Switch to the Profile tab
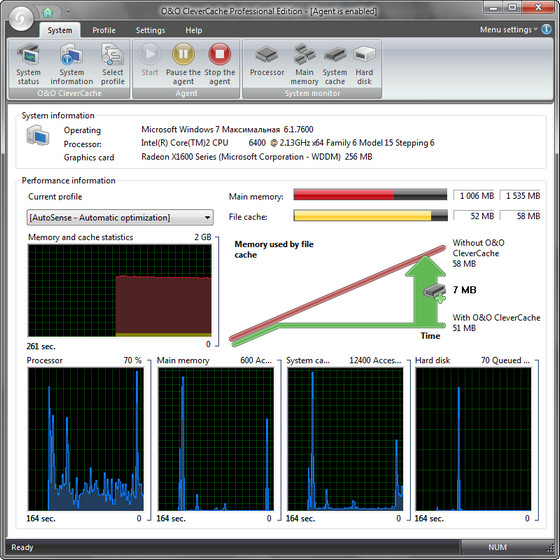 (104, 30)
